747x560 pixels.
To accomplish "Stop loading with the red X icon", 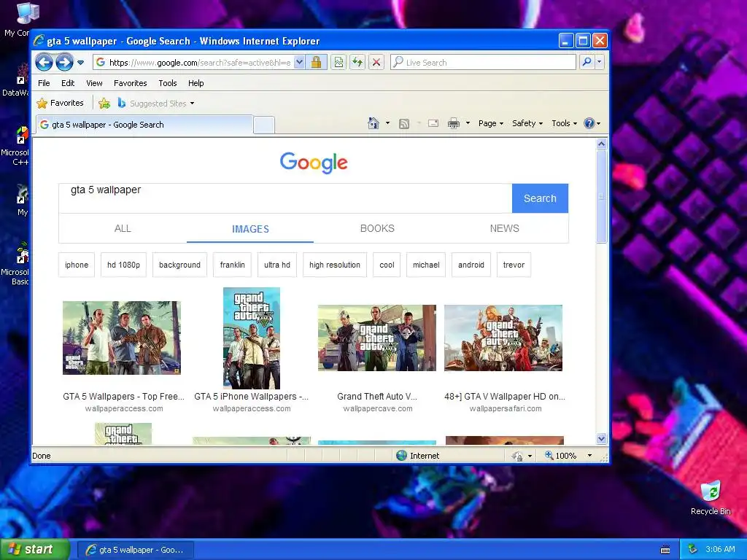I will (x=376, y=63).
